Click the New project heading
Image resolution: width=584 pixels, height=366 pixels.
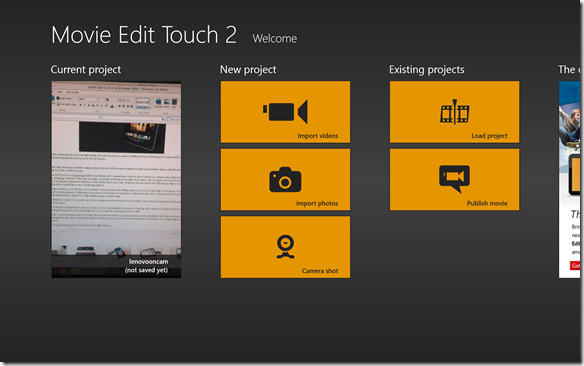248,70
